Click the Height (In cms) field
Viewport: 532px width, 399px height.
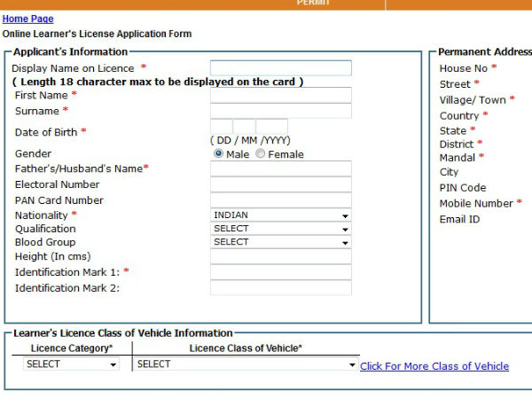pos(280,256)
